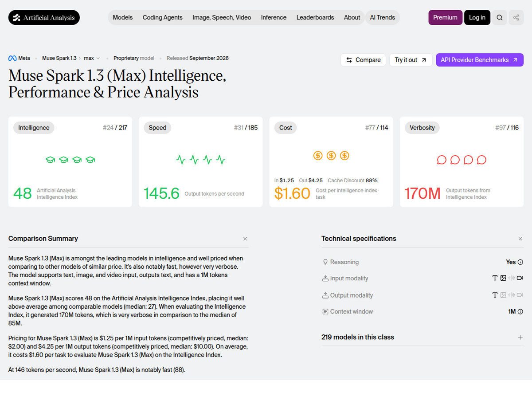Click the Cost card label
532x416 pixels.
[x=286, y=128]
